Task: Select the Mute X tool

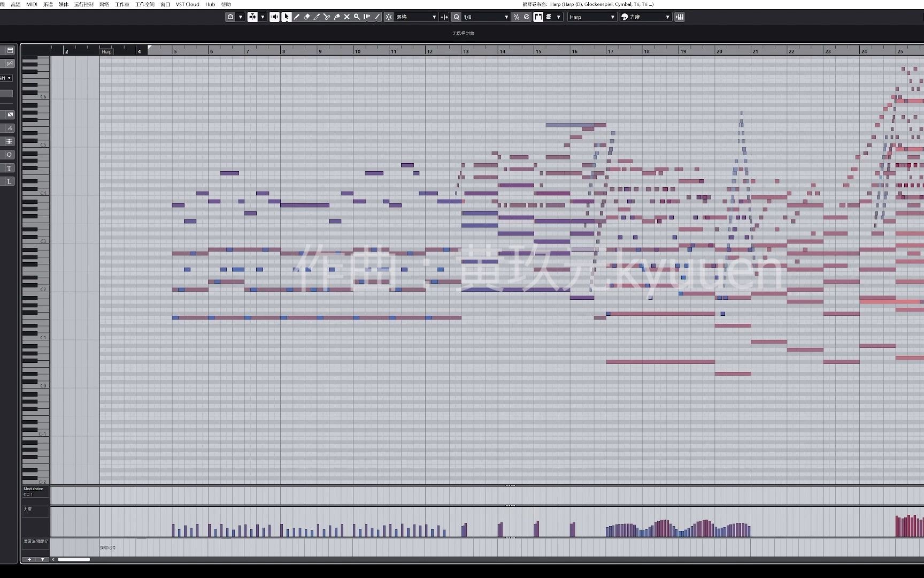Action: 347,17
